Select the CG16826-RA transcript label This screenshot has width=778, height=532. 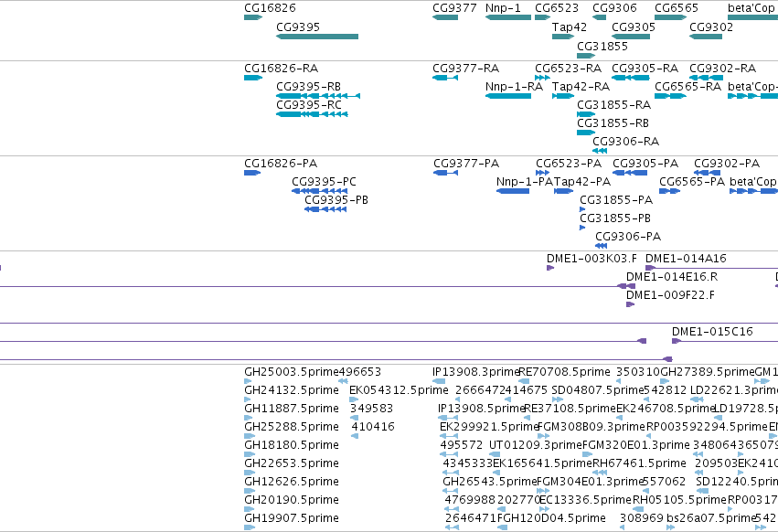click(x=281, y=68)
